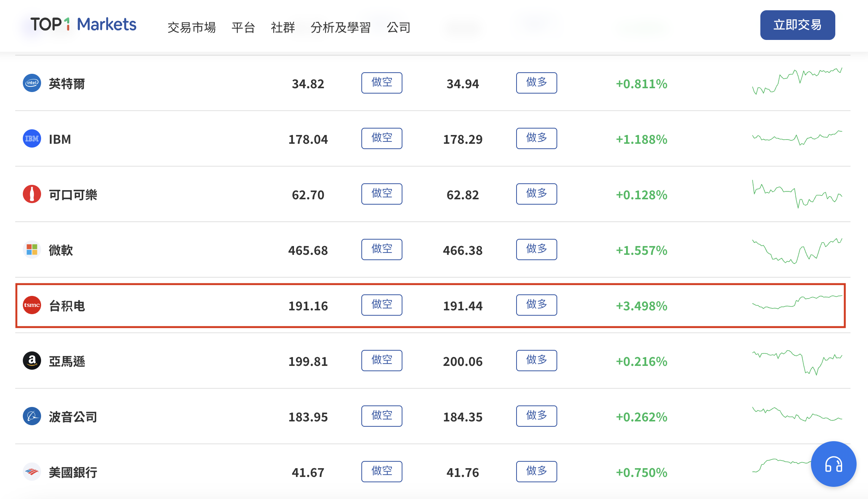The height and width of the screenshot is (499, 868).
Task: Click the tsmc logo icon
Action: point(32,305)
